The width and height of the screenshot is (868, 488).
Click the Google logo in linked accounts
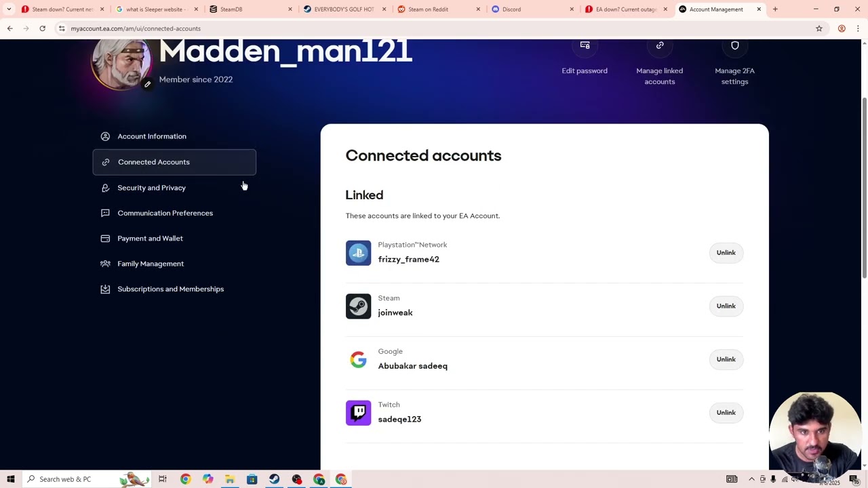[358, 359]
